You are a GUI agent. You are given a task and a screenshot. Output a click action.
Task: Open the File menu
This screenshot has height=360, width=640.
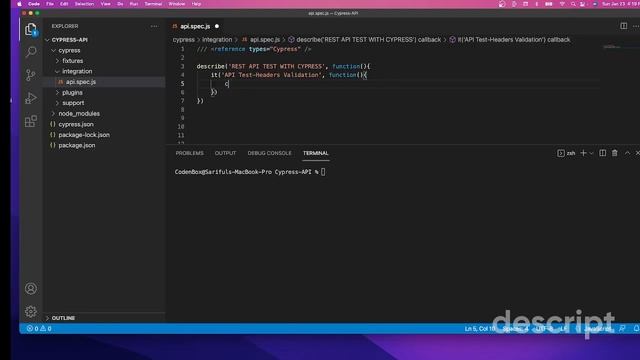point(50,4)
